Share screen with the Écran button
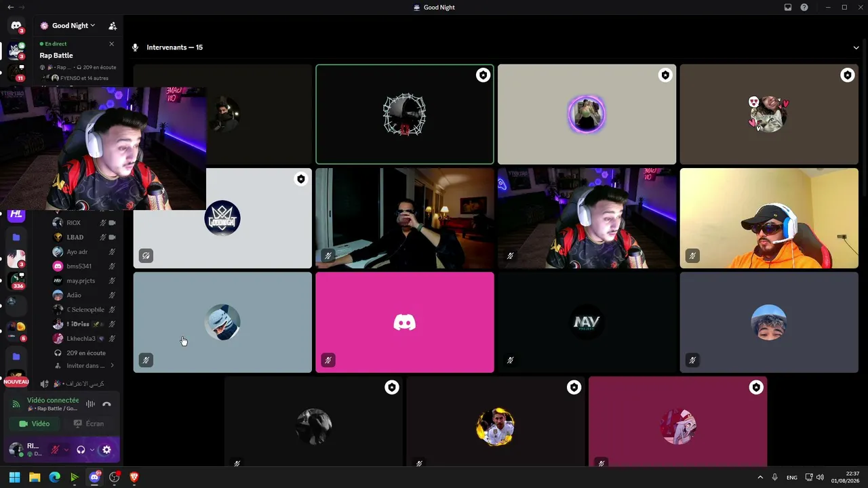868x488 pixels. pos(89,424)
